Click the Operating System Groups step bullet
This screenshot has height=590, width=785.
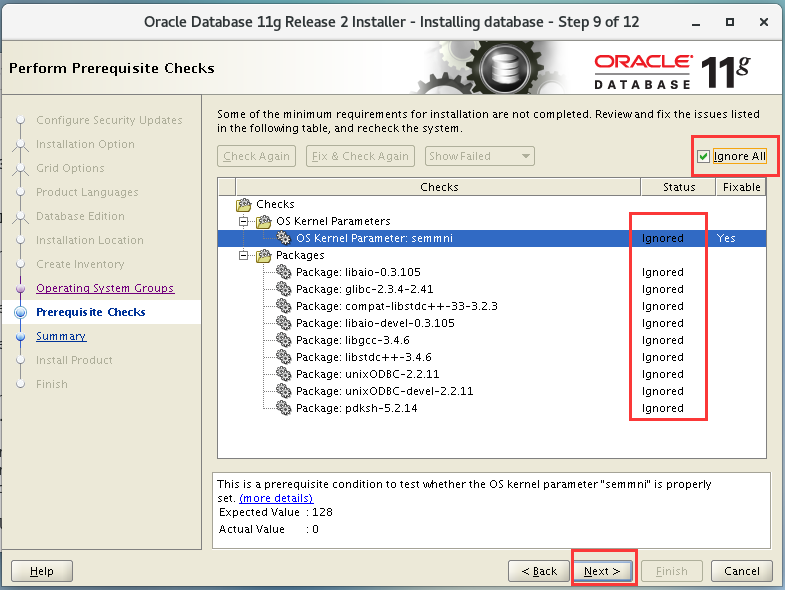pos(21,288)
